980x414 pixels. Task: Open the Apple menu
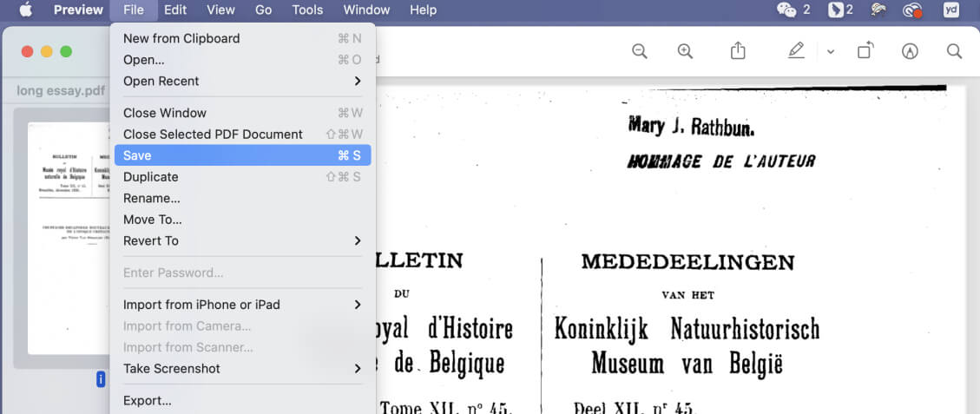coord(25,10)
